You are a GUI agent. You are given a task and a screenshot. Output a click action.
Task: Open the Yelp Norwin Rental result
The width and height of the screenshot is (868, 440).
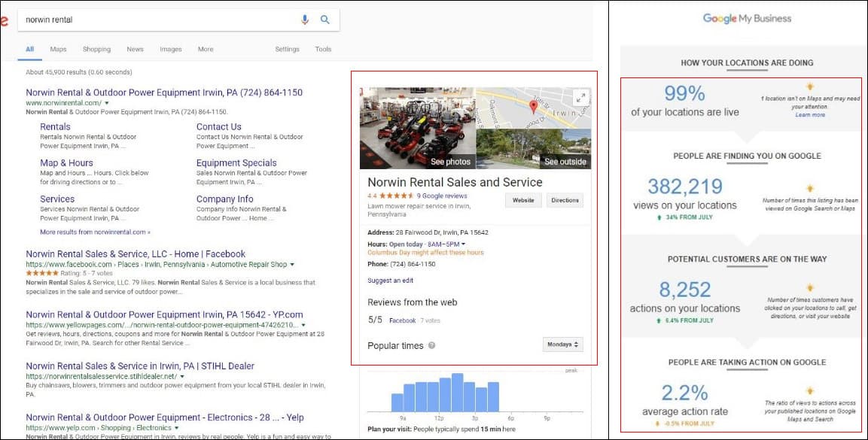[165, 417]
